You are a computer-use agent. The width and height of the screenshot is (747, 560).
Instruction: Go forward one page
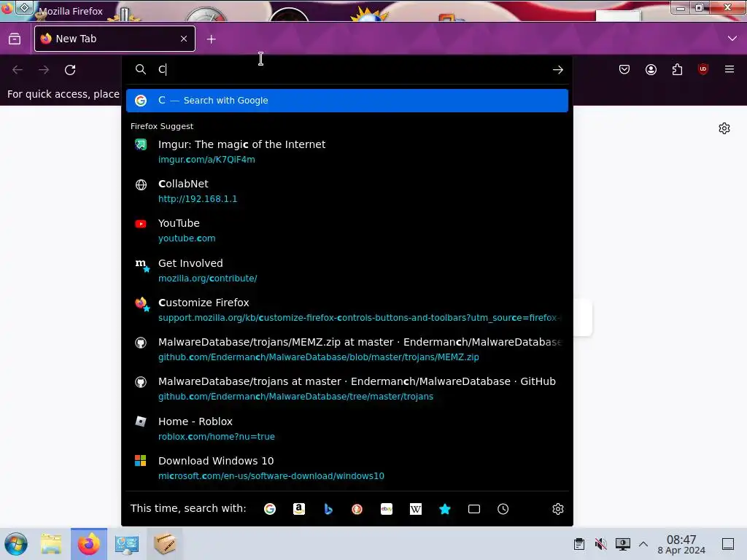coord(44,70)
